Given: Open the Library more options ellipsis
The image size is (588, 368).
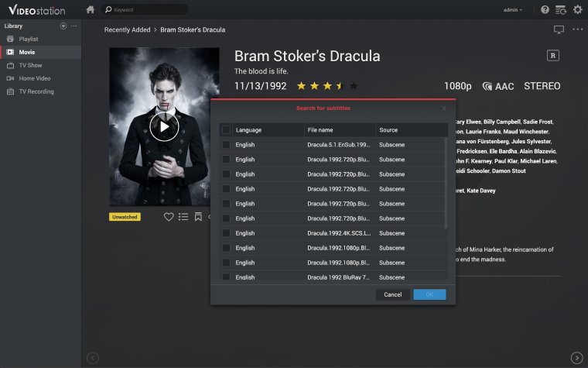Looking at the screenshot, I should coord(74,26).
